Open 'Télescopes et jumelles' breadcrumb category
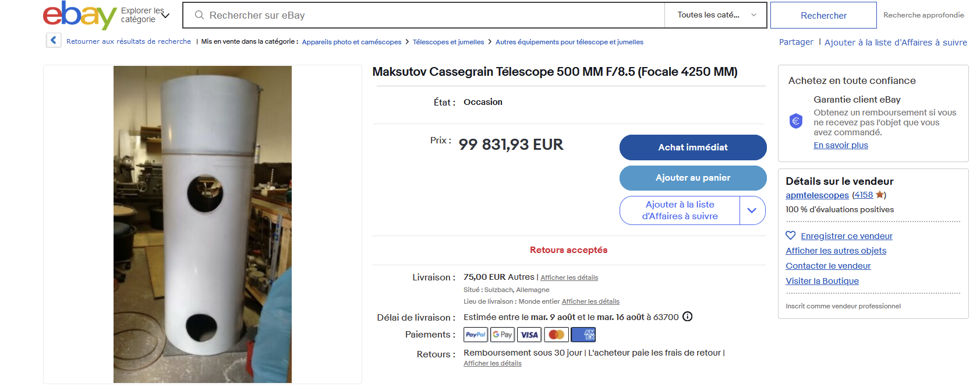The image size is (980, 390). click(x=448, y=42)
